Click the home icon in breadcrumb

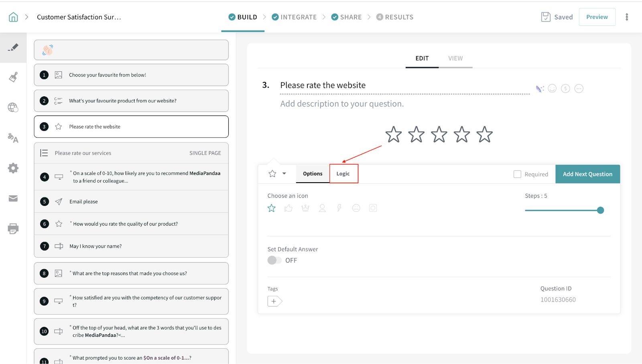coord(13,17)
